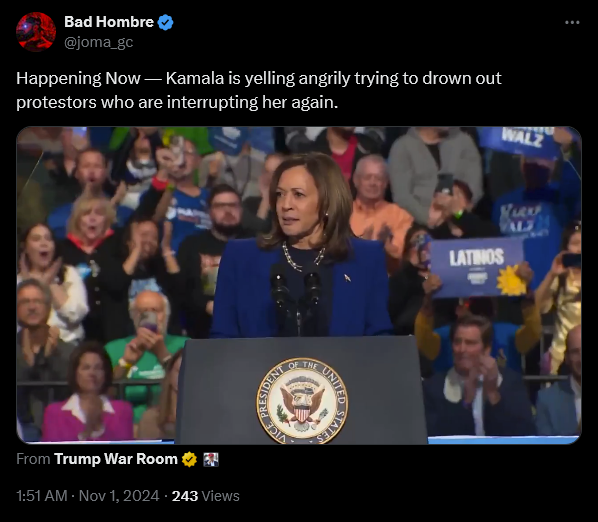Open the Trump War Room source link
Viewport: 598px width, 522px height.
tap(116, 459)
